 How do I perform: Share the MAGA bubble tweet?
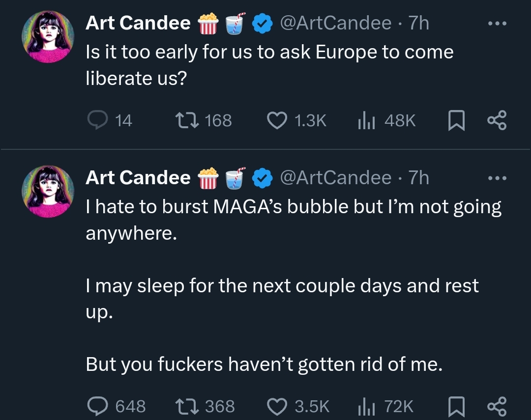(x=496, y=406)
